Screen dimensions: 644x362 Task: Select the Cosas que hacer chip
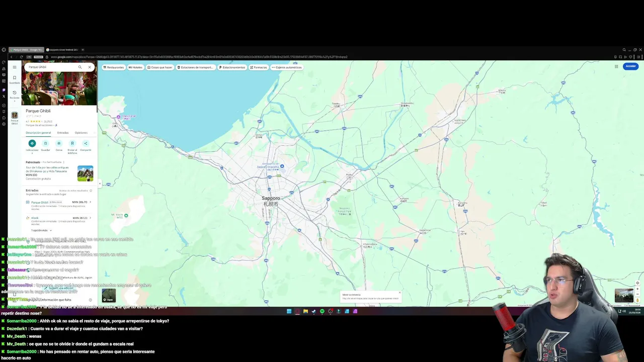tap(159, 67)
